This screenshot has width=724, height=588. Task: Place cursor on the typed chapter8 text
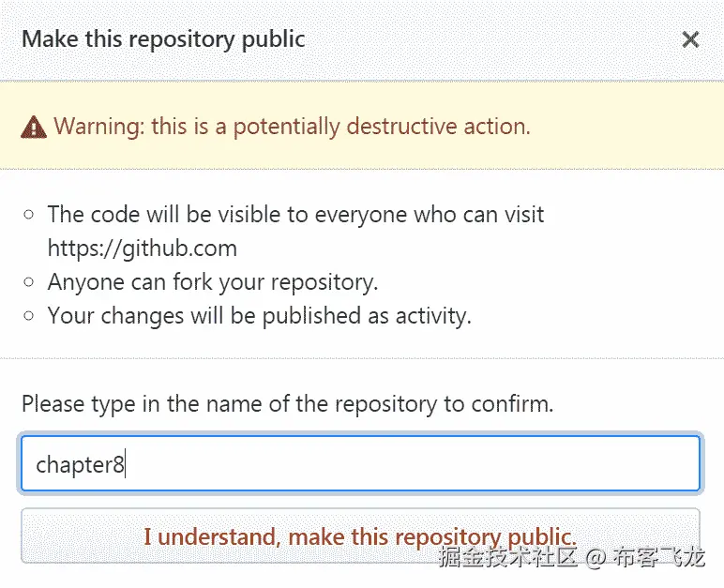[x=80, y=464]
